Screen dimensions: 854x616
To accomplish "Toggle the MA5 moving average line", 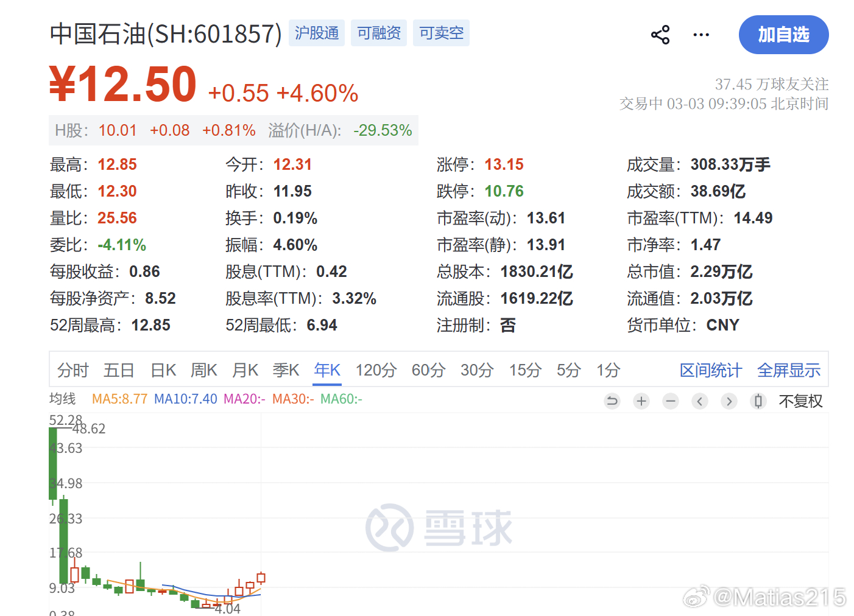I will [119, 399].
